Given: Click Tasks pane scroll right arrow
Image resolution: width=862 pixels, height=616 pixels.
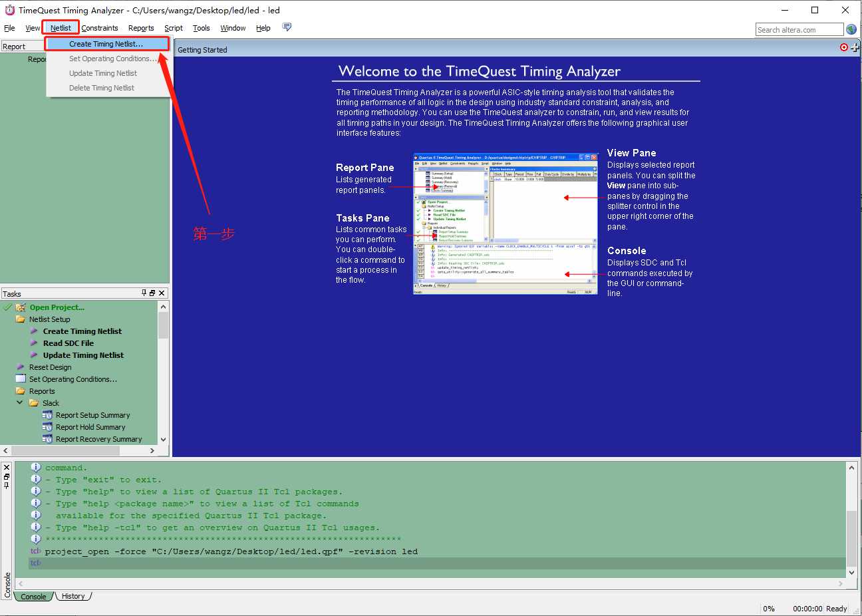Looking at the screenshot, I should coord(152,451).
